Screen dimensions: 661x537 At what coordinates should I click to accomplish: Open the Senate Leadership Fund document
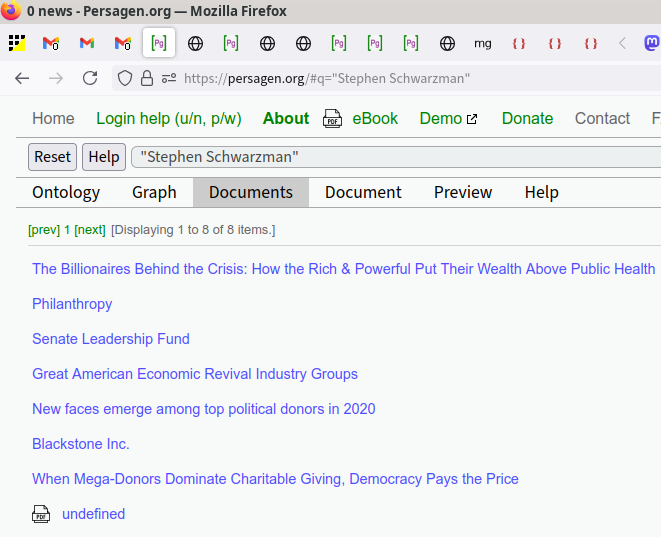pyautogui.click(x=111, y=339)
